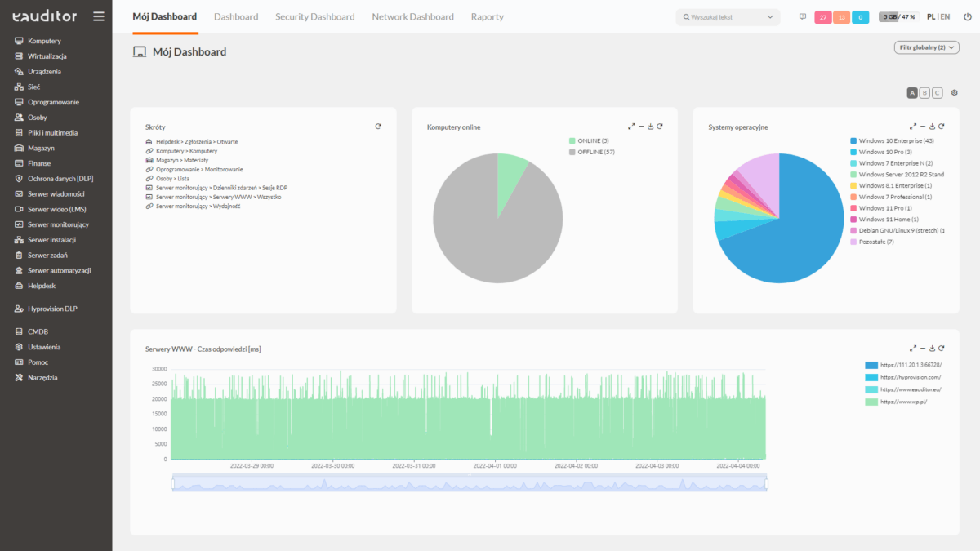Viewport: 980px width, 551px height.
Task: Switch to dashboard layout C
Action: pyautogui.click(x=937, y=93)
